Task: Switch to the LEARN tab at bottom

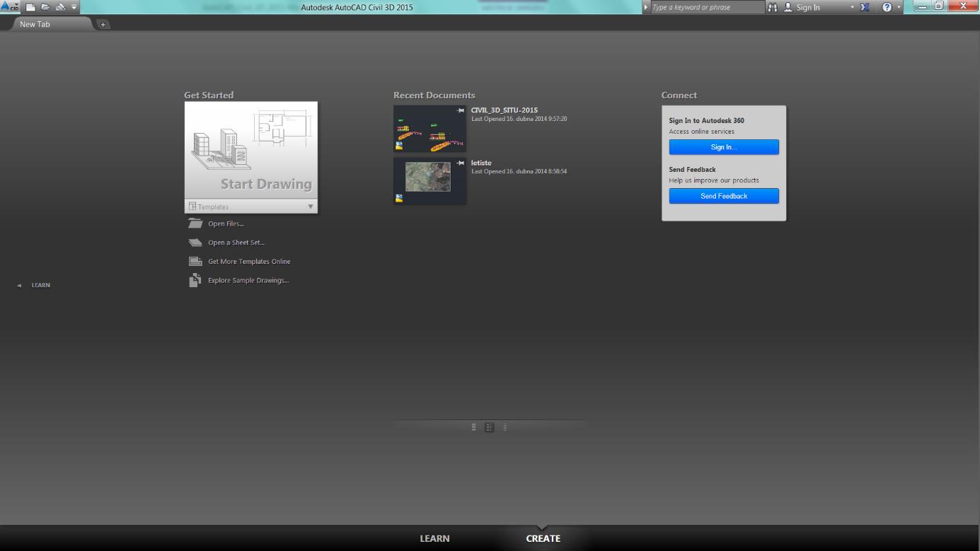Action: coord(434,538)
